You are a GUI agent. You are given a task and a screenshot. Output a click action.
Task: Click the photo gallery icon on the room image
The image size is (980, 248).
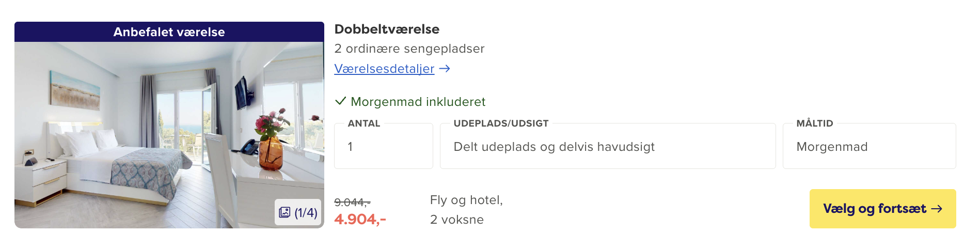[x=284, y=212]
